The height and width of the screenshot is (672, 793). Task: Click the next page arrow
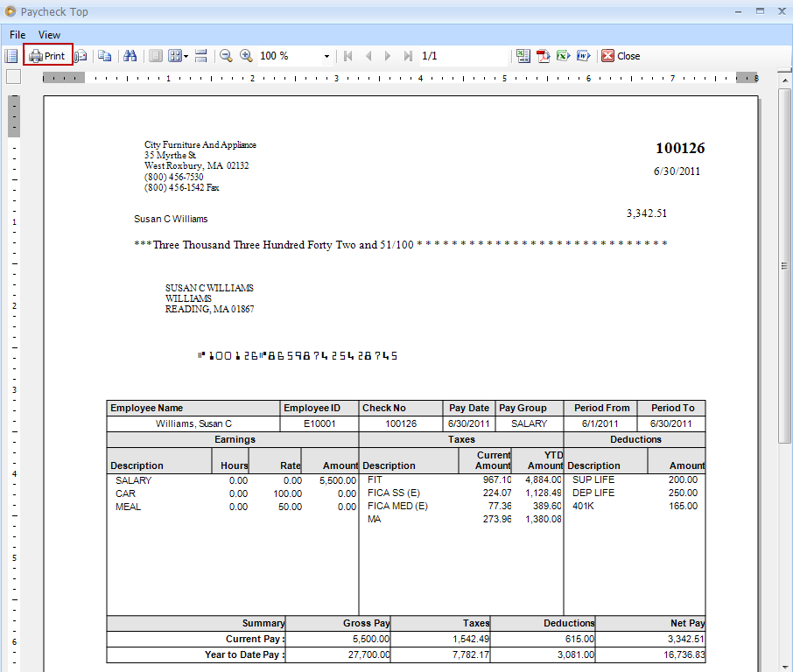point(388,56)
